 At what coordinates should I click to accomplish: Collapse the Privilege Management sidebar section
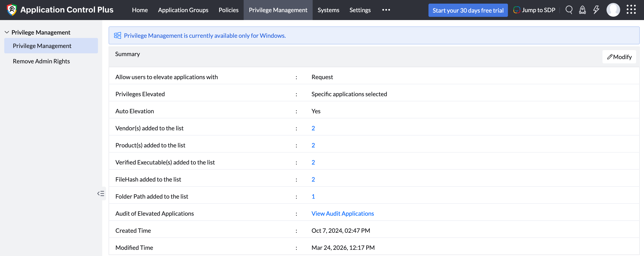[x=7, y=32]
